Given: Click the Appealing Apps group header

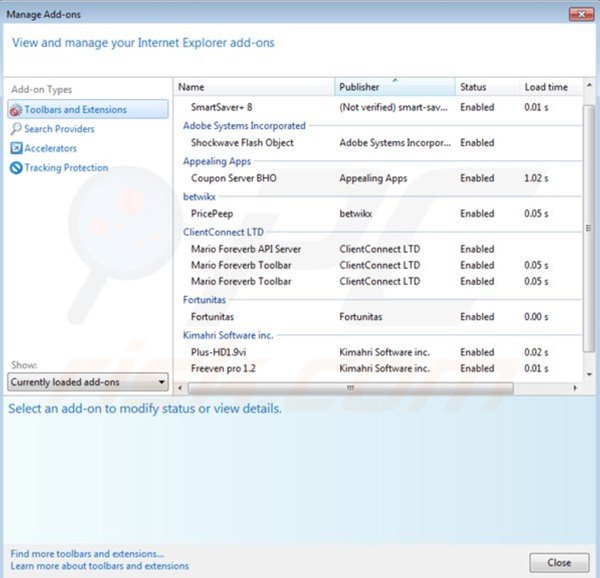Looking at the screenshot, I should [x=217, y=161].
